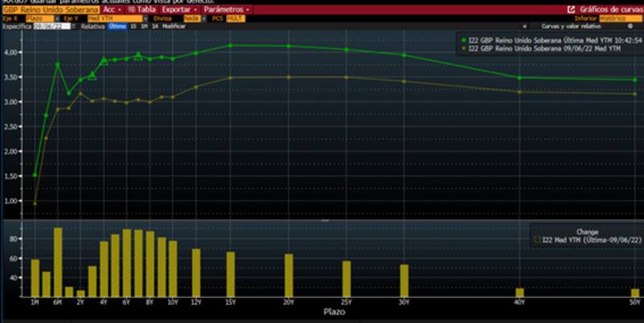This screenshot has height=323, width=644.
Task: Select the 1M relative period
Action: tap(143, 26)
